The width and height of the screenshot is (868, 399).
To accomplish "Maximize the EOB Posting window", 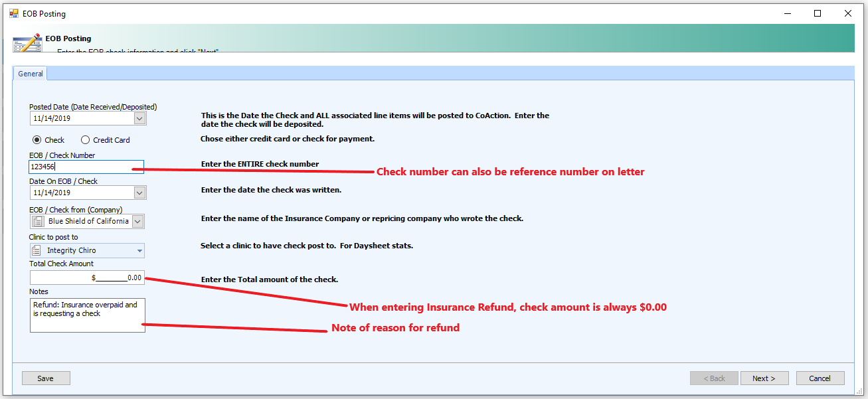I will (x=818, y=13).
